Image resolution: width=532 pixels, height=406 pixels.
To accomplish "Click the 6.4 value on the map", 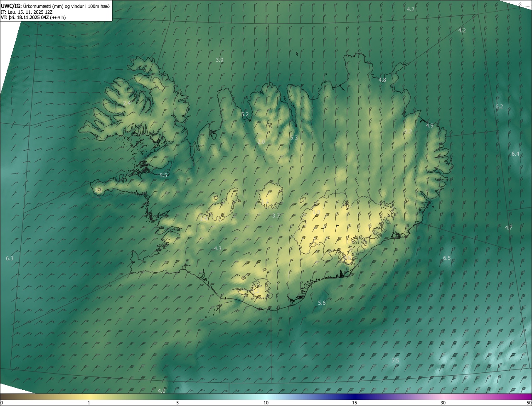I will tap(515, 154).
